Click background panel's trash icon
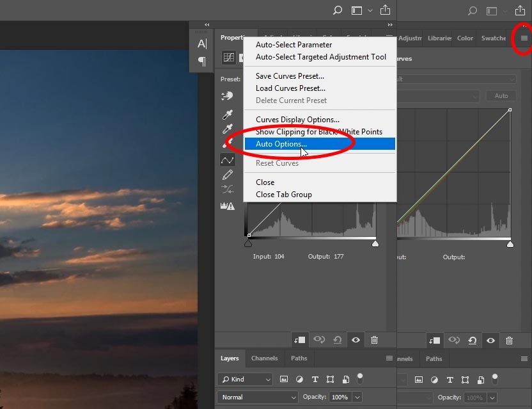 coord(509,341)
